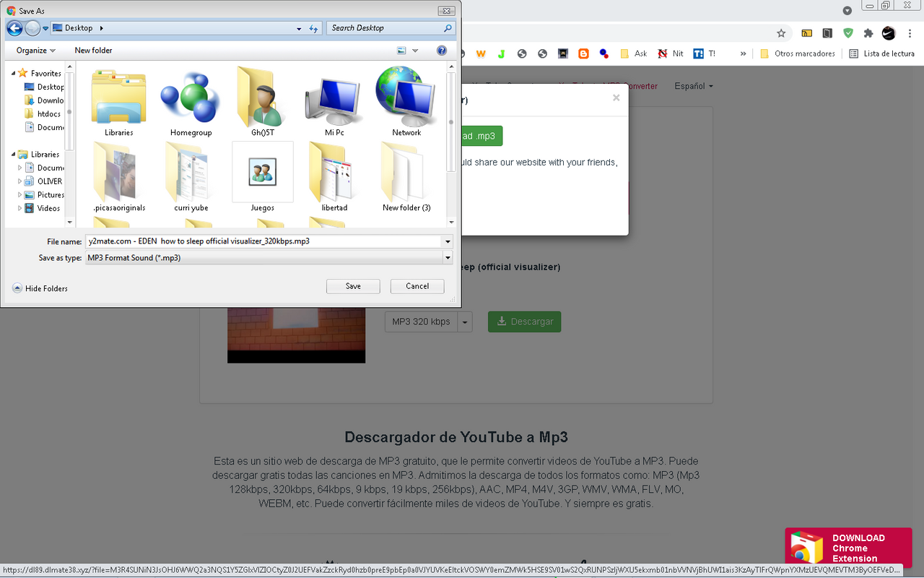Viewport: 924px width, 578px height.
Task: Open the Ask bookmark folder
Action: pyautogui.click(x=634, y=53)
